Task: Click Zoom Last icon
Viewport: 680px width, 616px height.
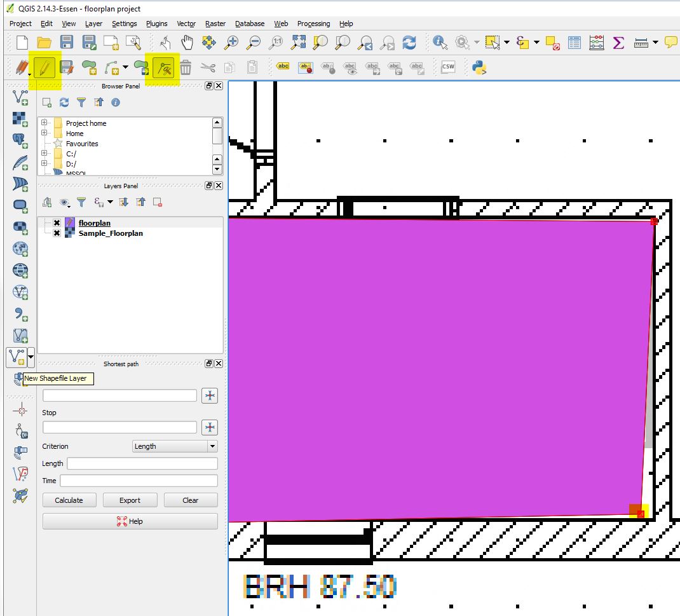Action: coord(365,42)
